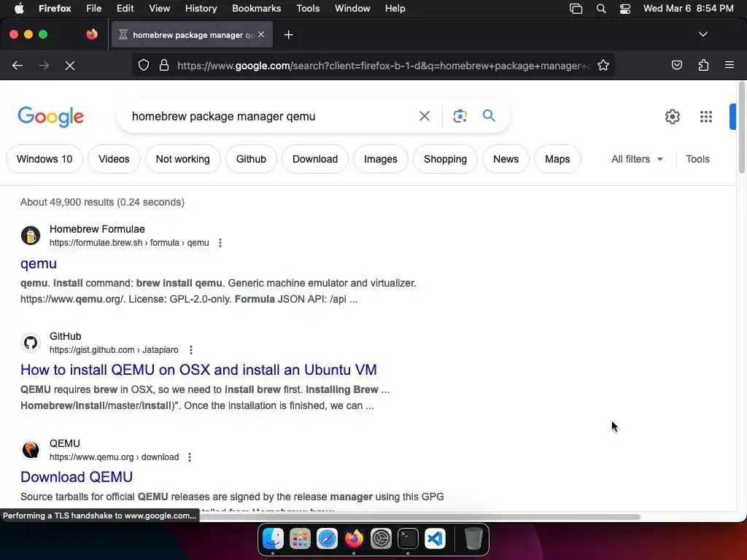
Task: Open the search Tools option
Action: click(697, 159)
